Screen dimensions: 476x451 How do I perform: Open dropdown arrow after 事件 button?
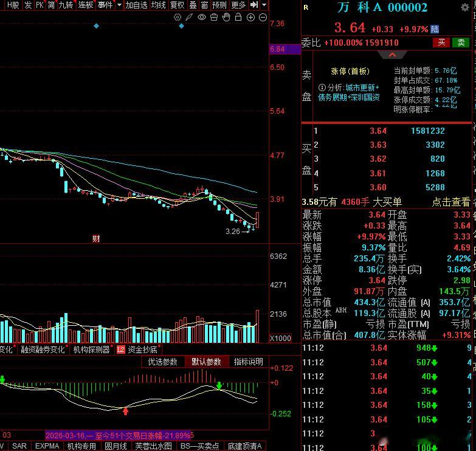point(119,4)
